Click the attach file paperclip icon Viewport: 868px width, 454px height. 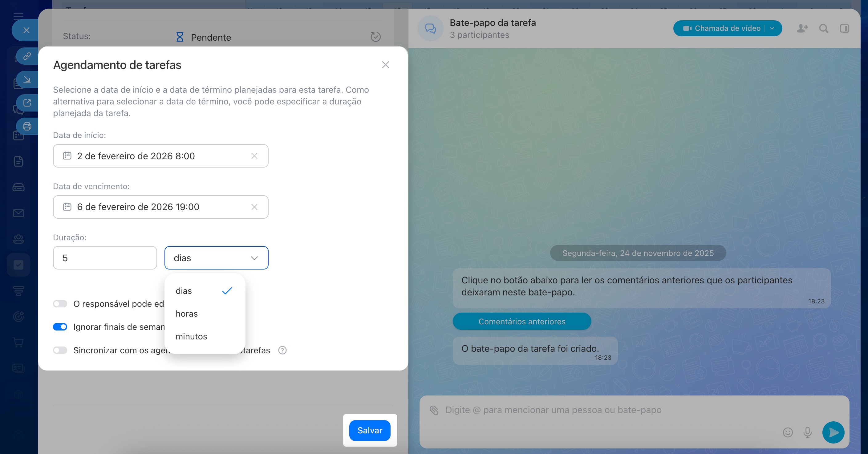coord(434,410)
